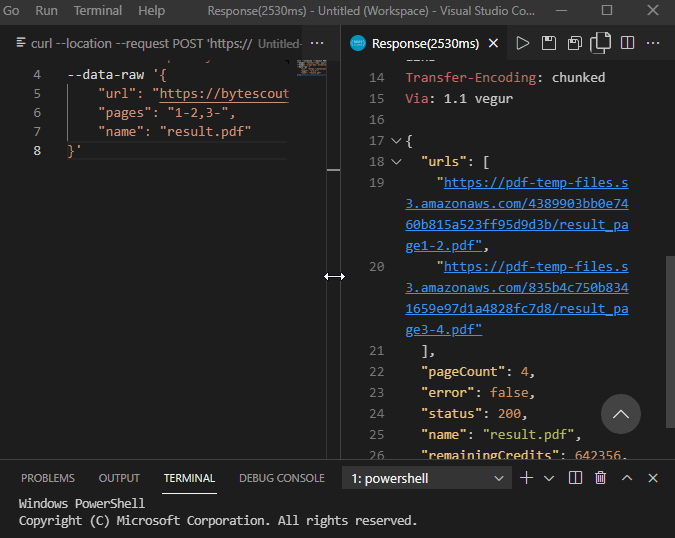Screen dimensions: 675x538
Task: Switch to the PROBLEMS panel tab
Action: tap(48, 478)
